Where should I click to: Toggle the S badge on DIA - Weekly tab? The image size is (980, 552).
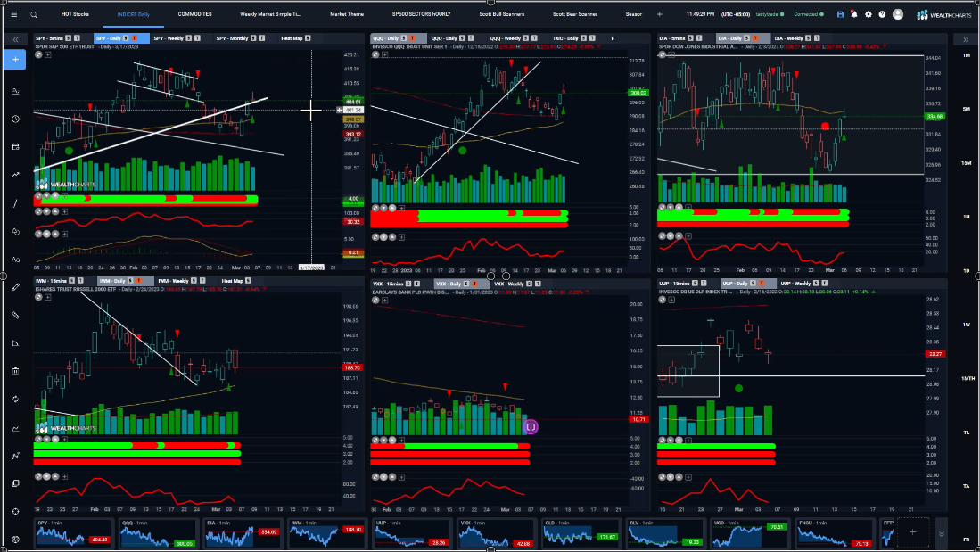808,38
